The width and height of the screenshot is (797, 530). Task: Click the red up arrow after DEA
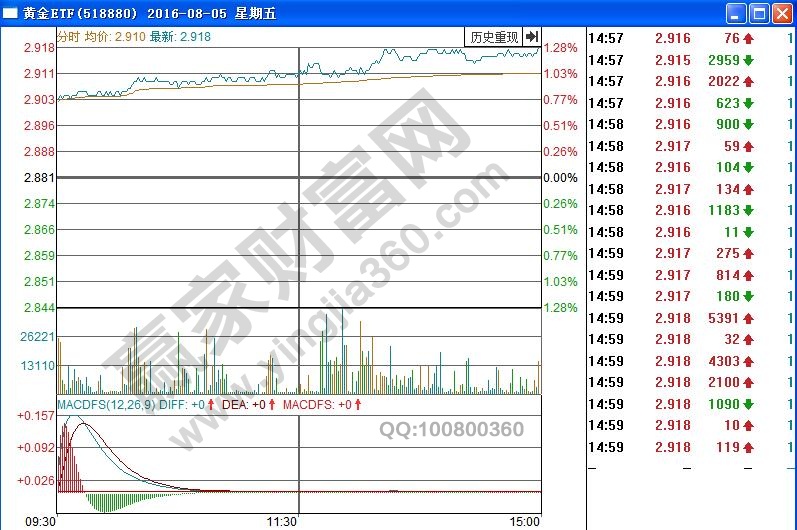click(x=271, y=405)
